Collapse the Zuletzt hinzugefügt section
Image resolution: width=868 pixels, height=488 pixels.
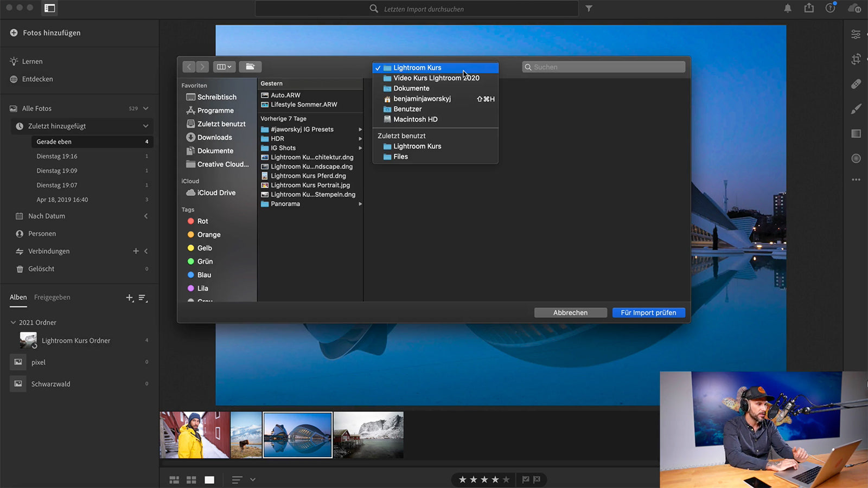(145, 126)
